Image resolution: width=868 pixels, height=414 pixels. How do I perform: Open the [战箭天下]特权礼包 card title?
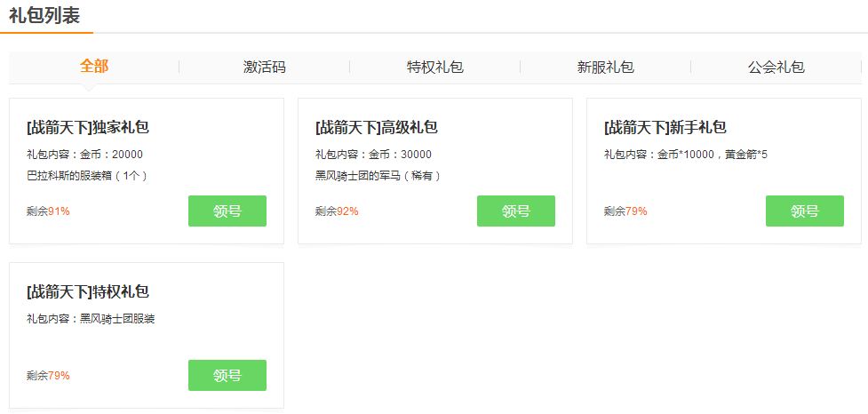coord(88,291)
